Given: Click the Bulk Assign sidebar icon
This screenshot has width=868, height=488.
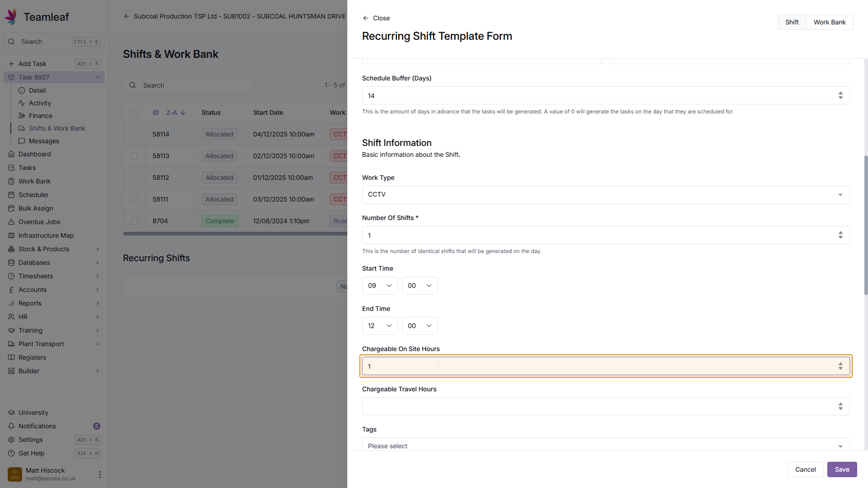Looking at the screenshot, I should 11,208.
